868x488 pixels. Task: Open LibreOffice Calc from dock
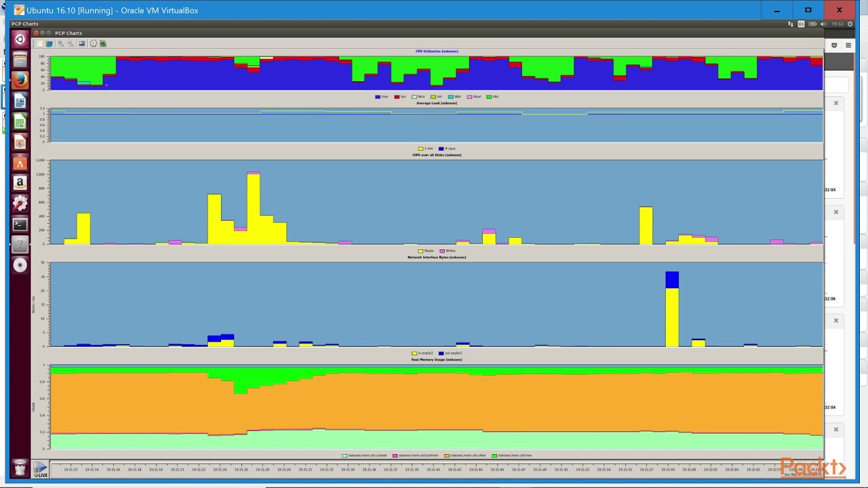click(x=20, y=121)
